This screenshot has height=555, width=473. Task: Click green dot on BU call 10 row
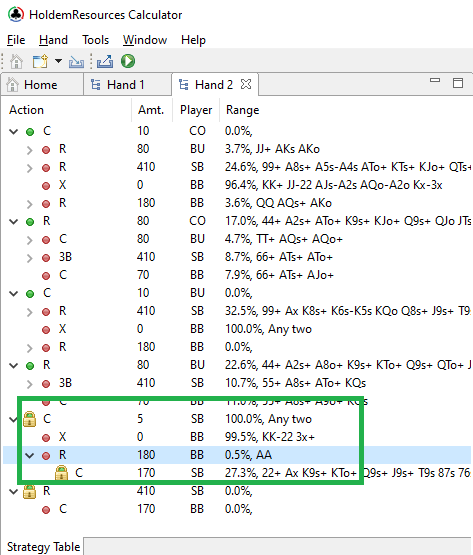coord(30,294)
